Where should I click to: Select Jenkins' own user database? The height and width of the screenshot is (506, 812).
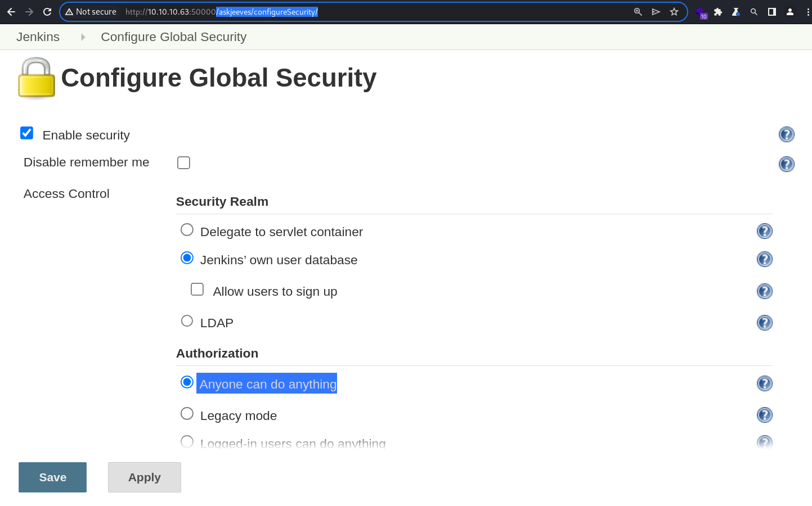click(x=187, y=258)
